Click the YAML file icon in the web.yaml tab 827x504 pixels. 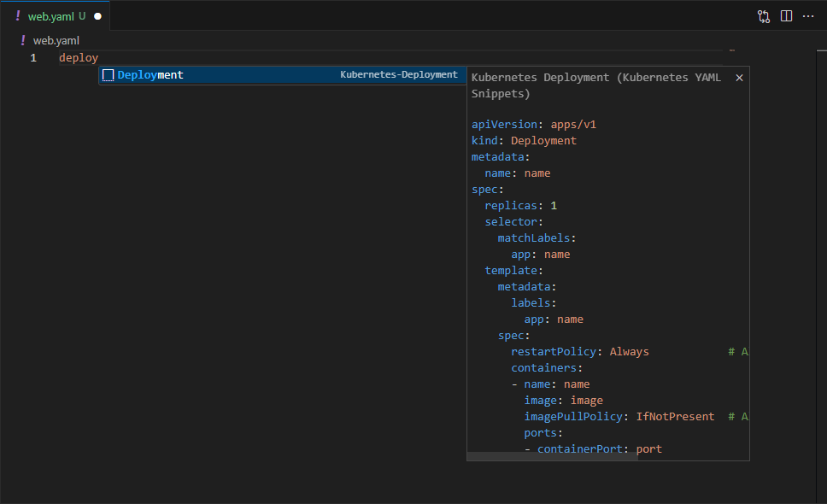[x=18, y=16]
